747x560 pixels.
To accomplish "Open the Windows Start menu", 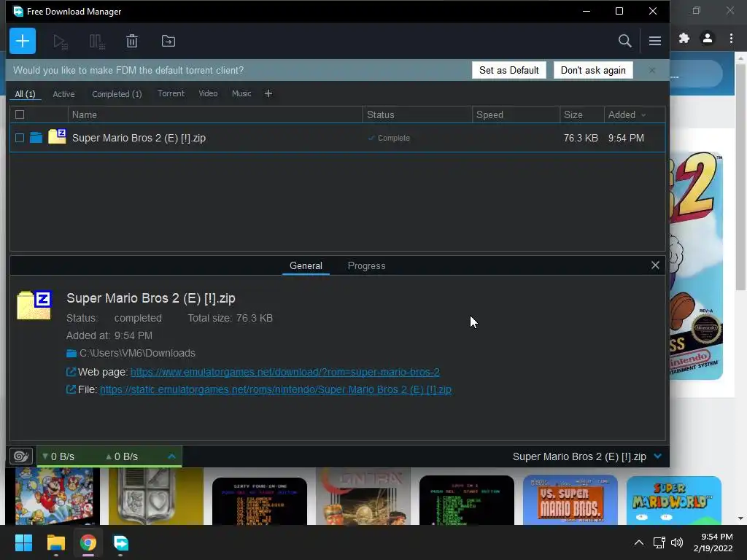I will point(23,542).
